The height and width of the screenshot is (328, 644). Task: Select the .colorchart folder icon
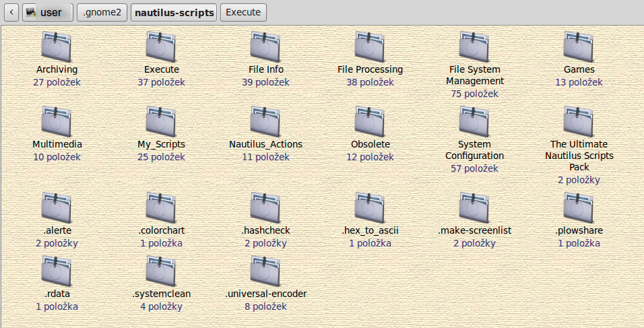point(161,207)
